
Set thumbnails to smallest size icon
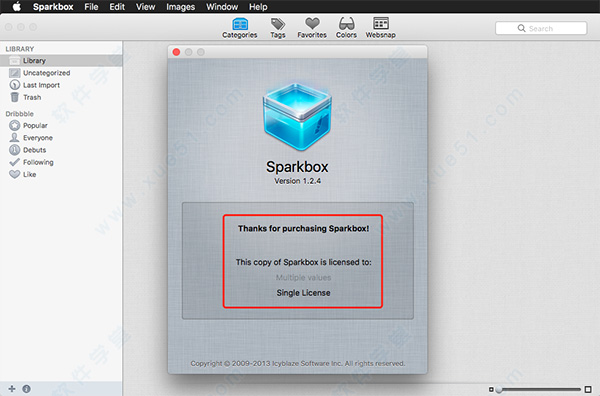pos(491,389)
